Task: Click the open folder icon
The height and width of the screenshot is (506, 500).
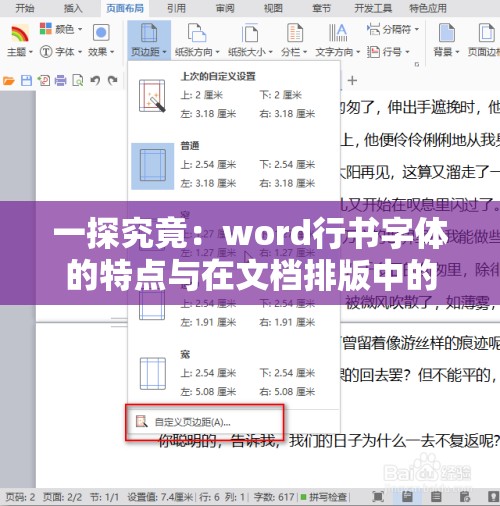Action: coord(9,81)
